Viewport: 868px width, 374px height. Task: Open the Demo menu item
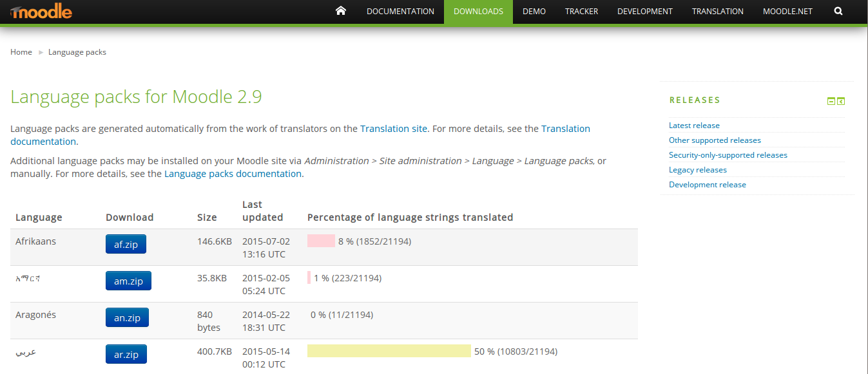pyautogui.click(x=534, y=12)
